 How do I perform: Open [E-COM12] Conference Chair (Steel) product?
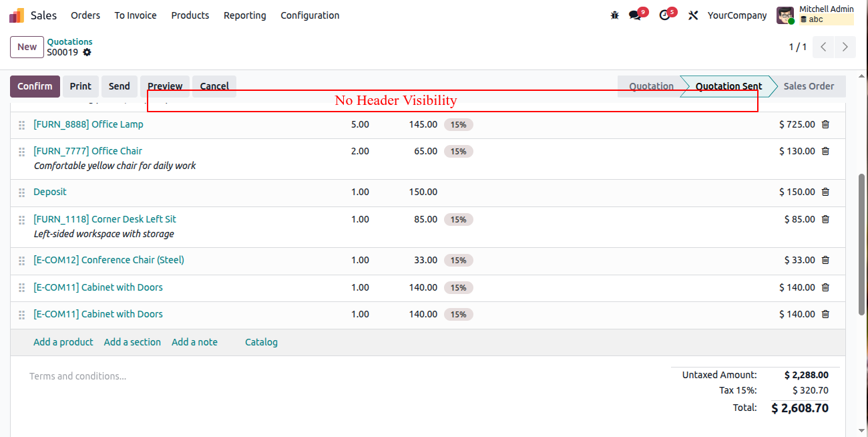click(x=109, y=260)
